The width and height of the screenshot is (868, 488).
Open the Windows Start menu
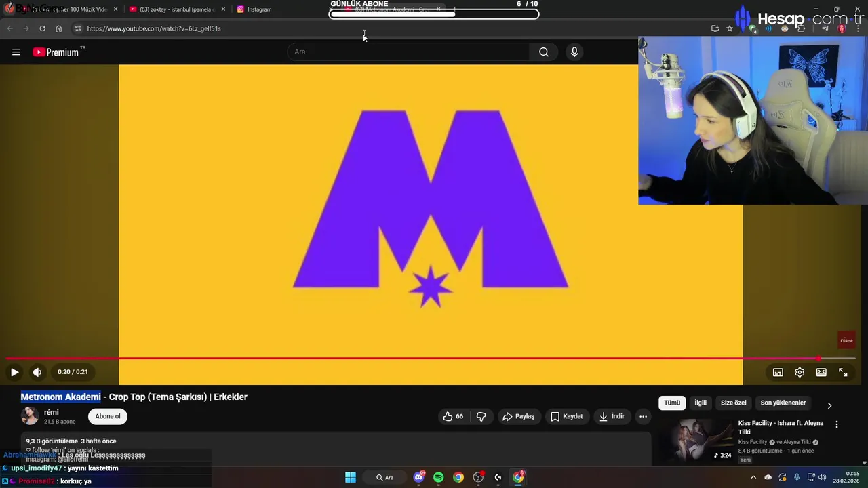tap(351, 477)
